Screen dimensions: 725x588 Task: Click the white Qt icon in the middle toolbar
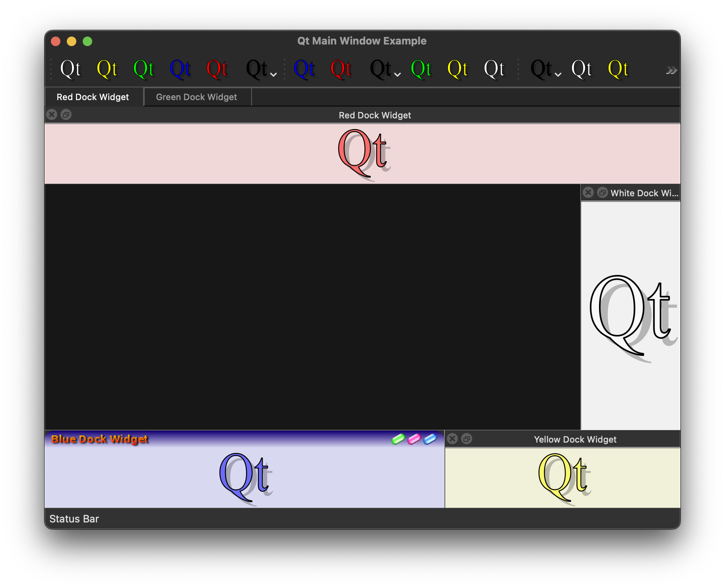[x=494, y=69]
